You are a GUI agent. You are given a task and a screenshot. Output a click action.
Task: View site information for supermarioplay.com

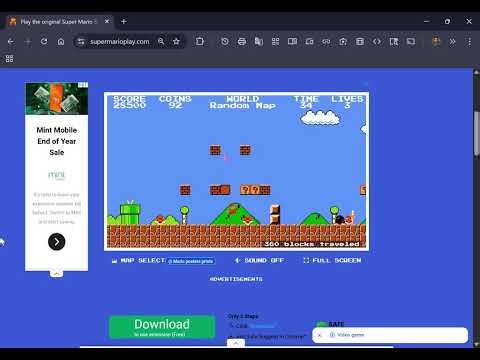[x=81, y=42]
